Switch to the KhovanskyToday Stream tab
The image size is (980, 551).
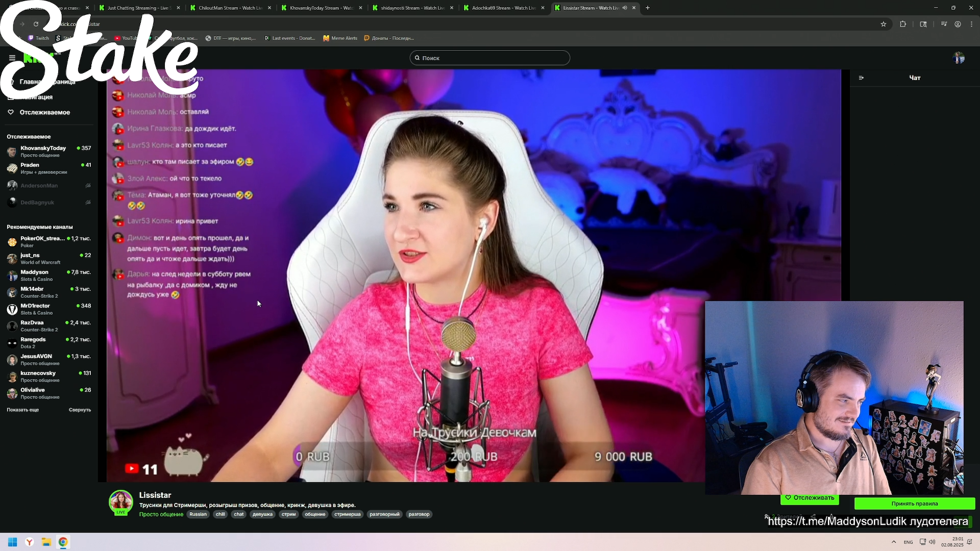pos(321,8)
